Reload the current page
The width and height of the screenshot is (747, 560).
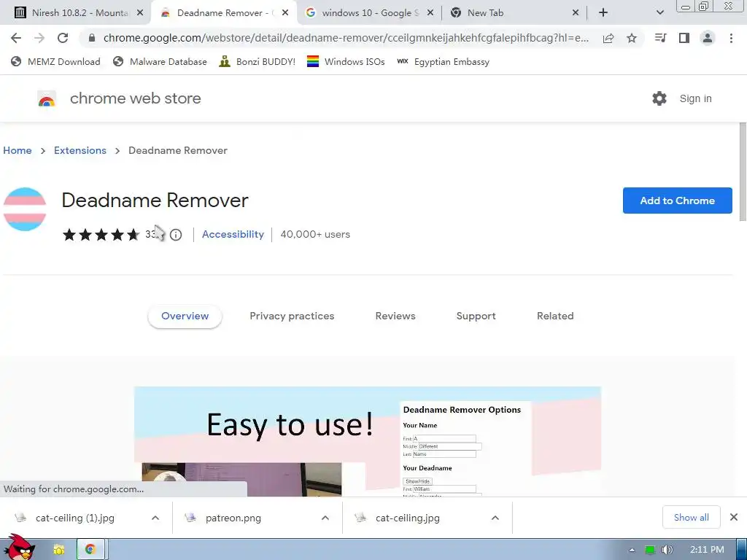[63, 38]
